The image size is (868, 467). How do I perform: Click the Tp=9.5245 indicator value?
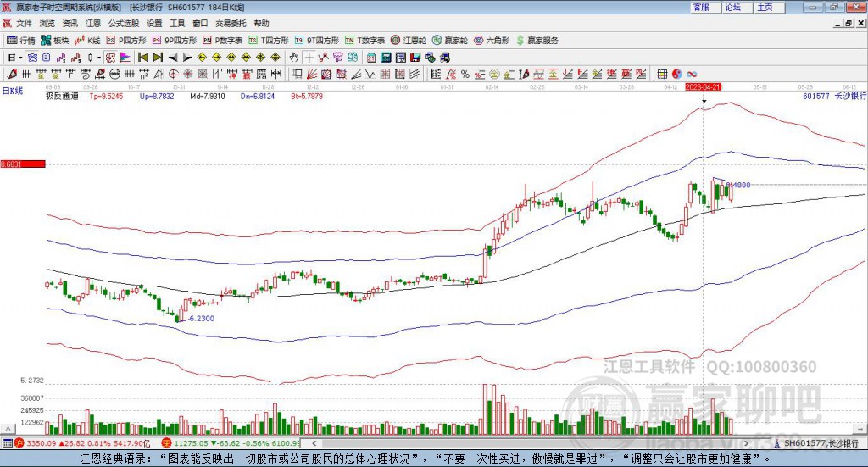point(106,96)
